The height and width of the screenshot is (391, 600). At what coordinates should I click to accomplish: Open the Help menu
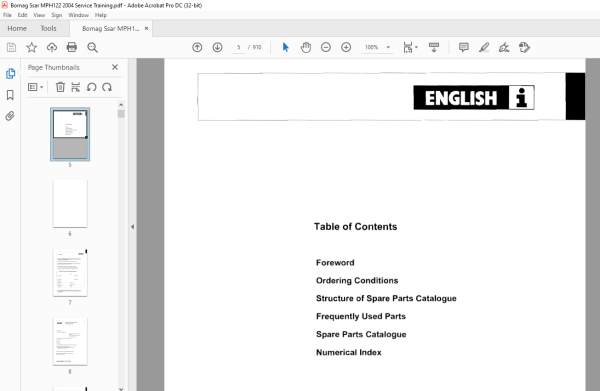[x=101, y=15]
